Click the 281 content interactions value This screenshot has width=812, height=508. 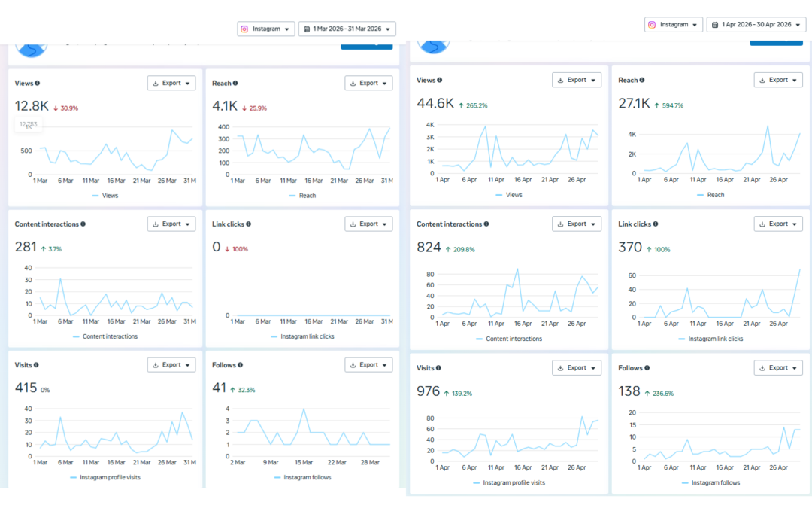point(26,247)
